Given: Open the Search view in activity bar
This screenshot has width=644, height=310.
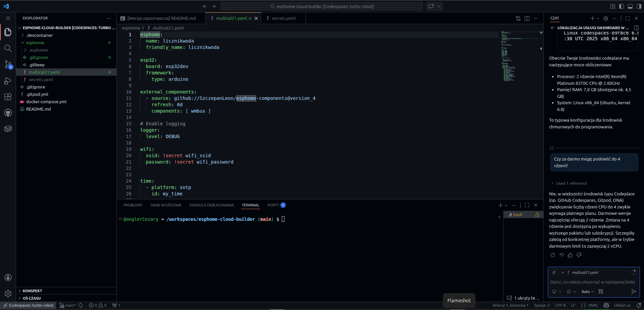Looking at the screenshot, I should pos(8,48).
